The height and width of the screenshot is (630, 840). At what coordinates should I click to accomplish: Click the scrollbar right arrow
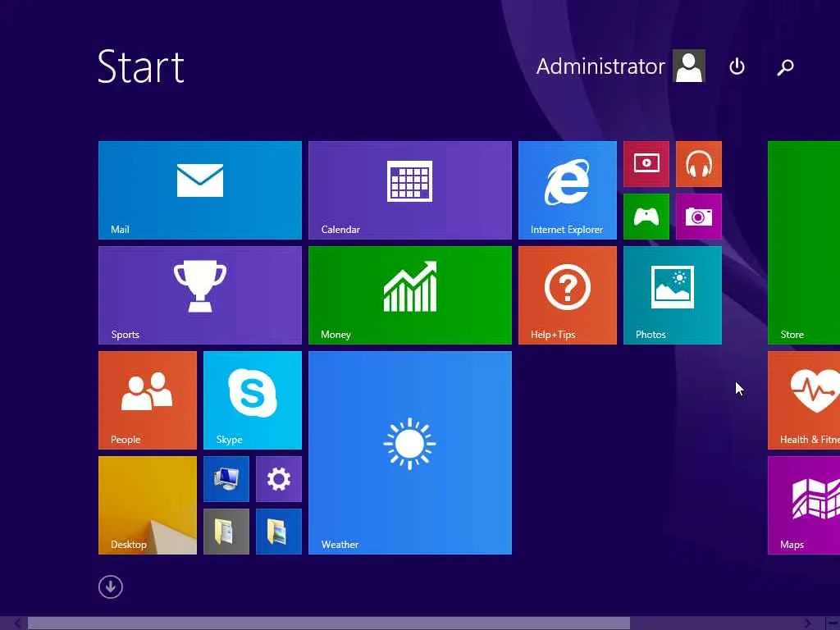coord(808,623)
